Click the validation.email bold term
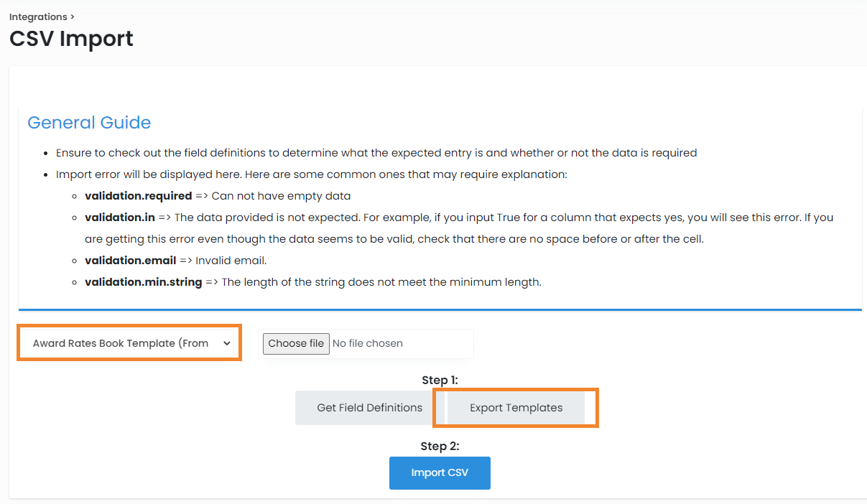The height and width of the screenshot is (504, 867). click(130, 261)
